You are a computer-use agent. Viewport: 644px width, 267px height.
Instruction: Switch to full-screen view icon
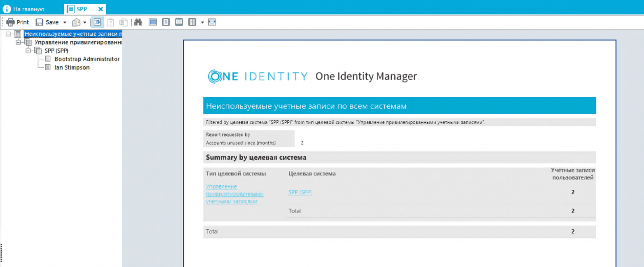[153, 22]
